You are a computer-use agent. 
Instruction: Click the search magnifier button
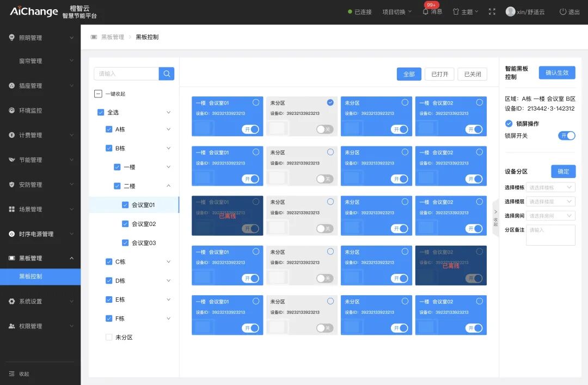point(167,74)
